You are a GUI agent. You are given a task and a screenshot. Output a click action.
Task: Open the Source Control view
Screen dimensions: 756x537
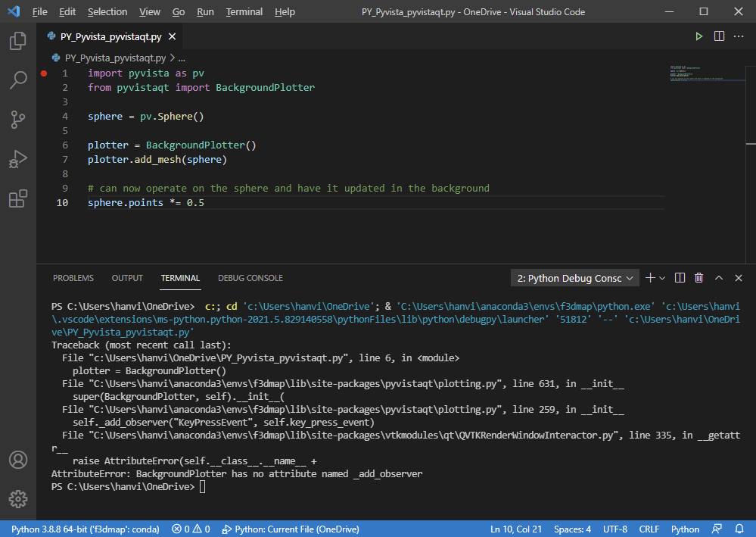(17, 120)
